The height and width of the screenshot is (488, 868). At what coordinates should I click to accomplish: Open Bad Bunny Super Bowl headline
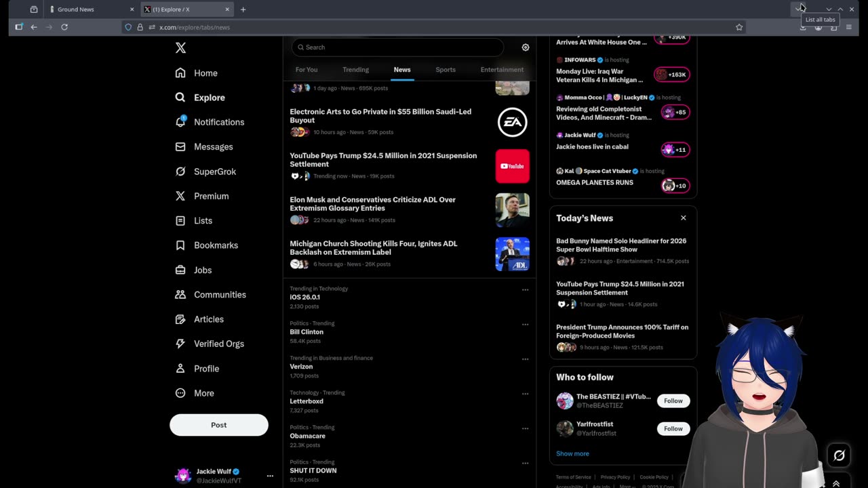point(621,245)
